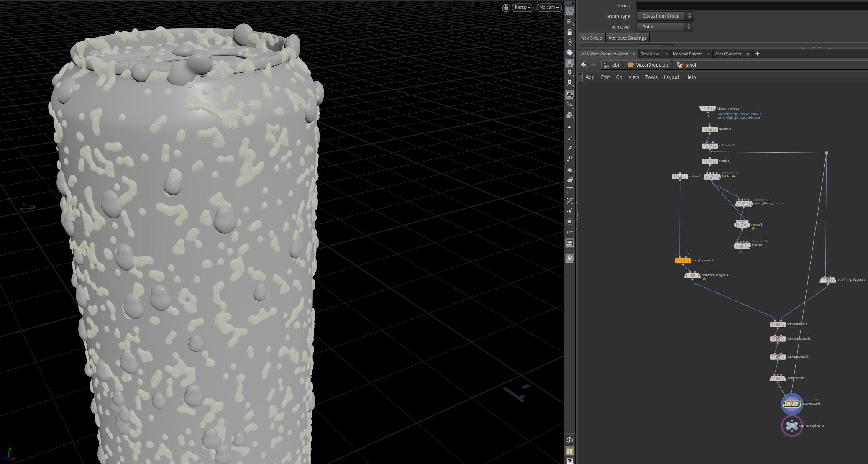
Task: Expand the Group Type dropdown
Action: click(x=664, y=16)
